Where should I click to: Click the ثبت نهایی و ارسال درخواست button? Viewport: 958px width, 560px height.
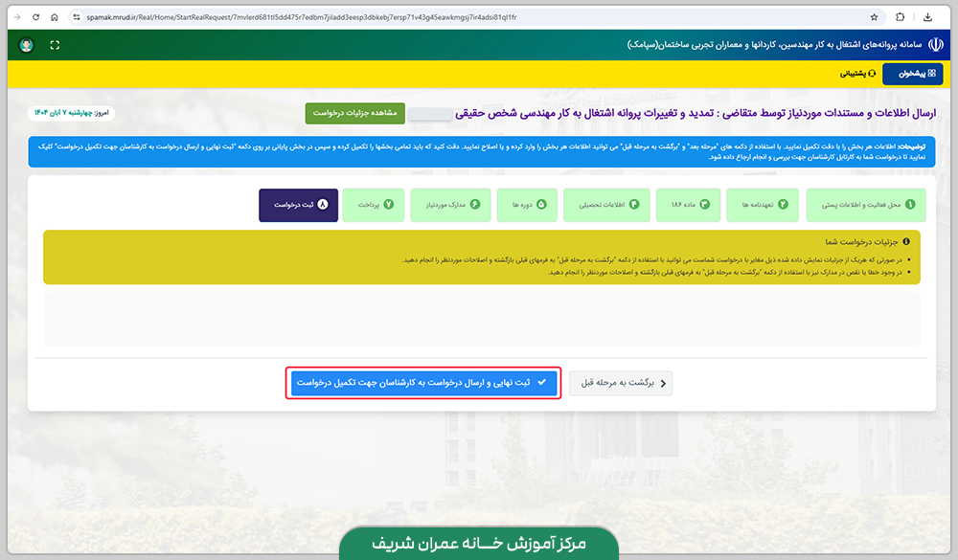(424, 383)
